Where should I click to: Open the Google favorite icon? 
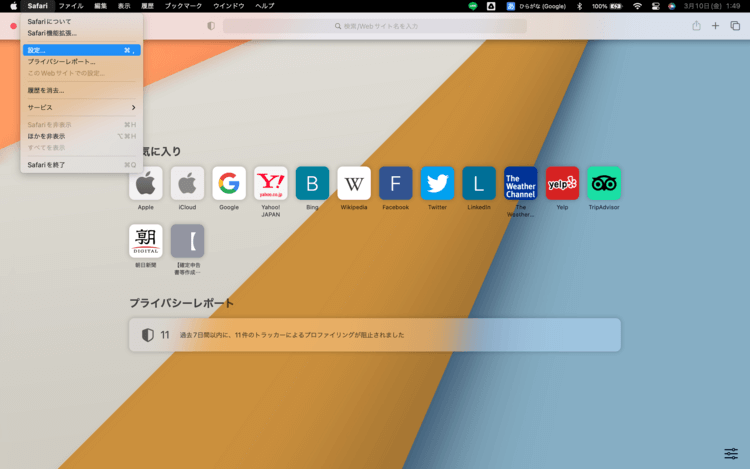(229, 183)
